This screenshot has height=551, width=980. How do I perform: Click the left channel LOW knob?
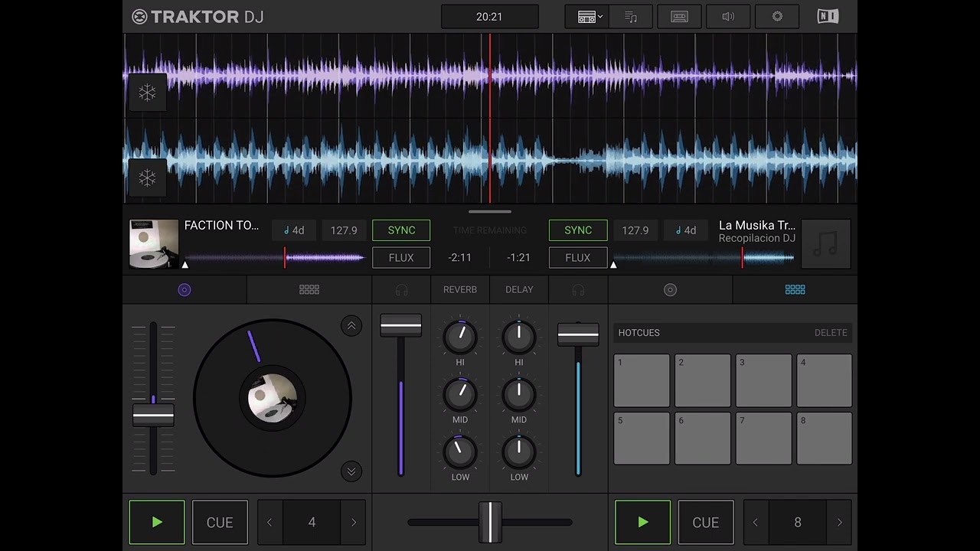tap(460, 452)
